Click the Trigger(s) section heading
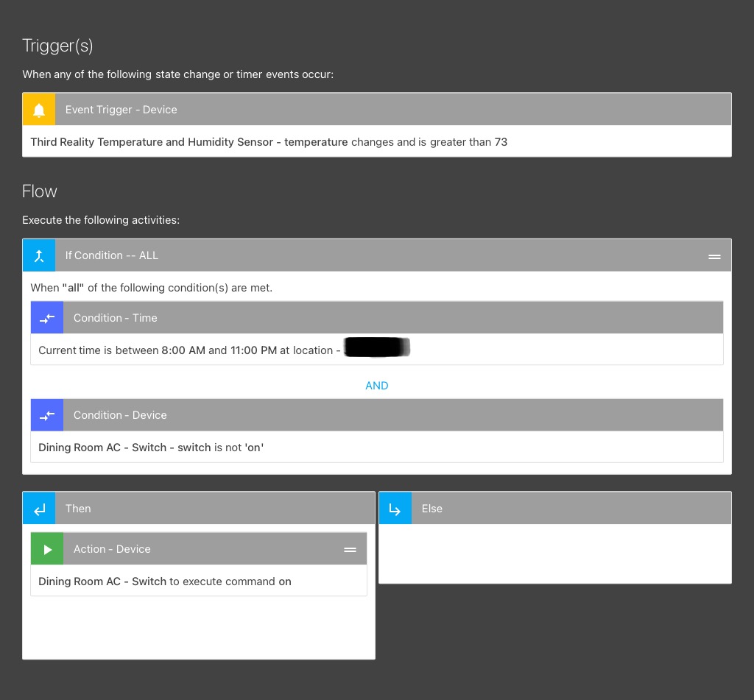This screenshot has width=754, height=700. pos(57,46)
